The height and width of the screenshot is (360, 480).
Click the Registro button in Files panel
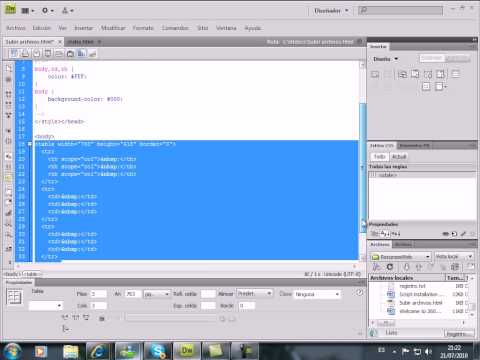tap(459, 333)
